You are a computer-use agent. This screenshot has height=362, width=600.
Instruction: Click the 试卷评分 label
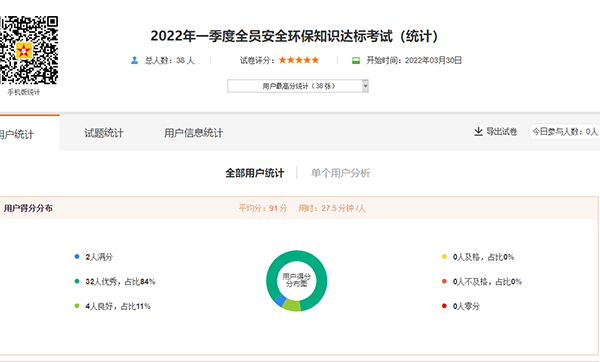(x=257, y=60)
